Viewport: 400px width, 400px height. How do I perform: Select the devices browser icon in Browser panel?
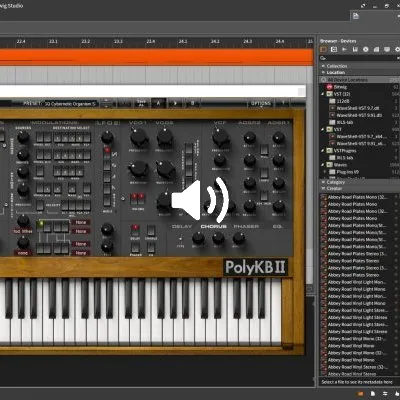(x=323, y=49)
